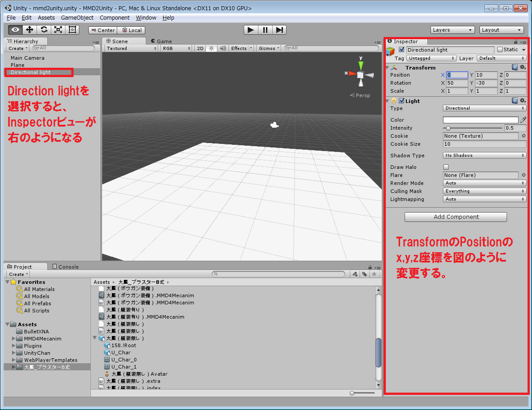Viewport: 532px width, 410px height.
Task: Open Cookie texture object picker
Action: [524, 136]
